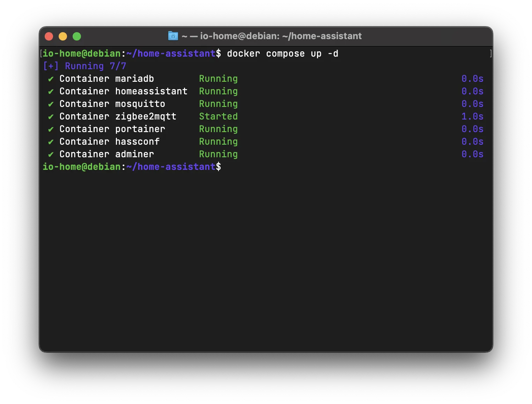This screenshot has width=532, height=404.
Task: Click the green checkmark beside the mosquitto container
Action: [51, 104]
